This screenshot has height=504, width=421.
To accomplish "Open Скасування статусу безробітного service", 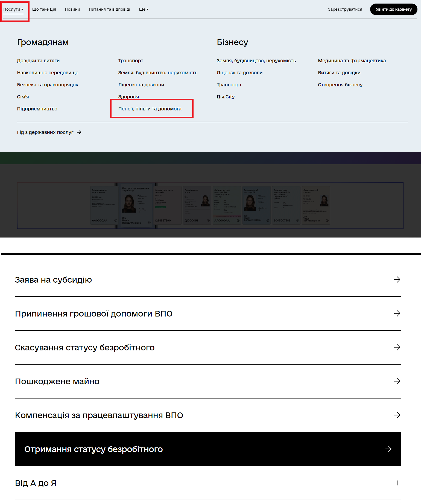I will [208, 347].
